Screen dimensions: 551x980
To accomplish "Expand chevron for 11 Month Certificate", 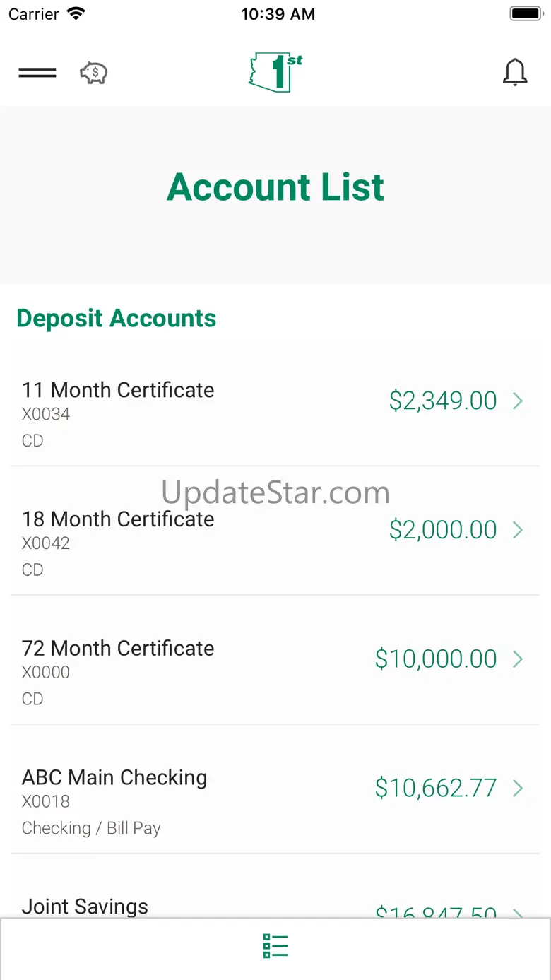I will click(518, 401).
